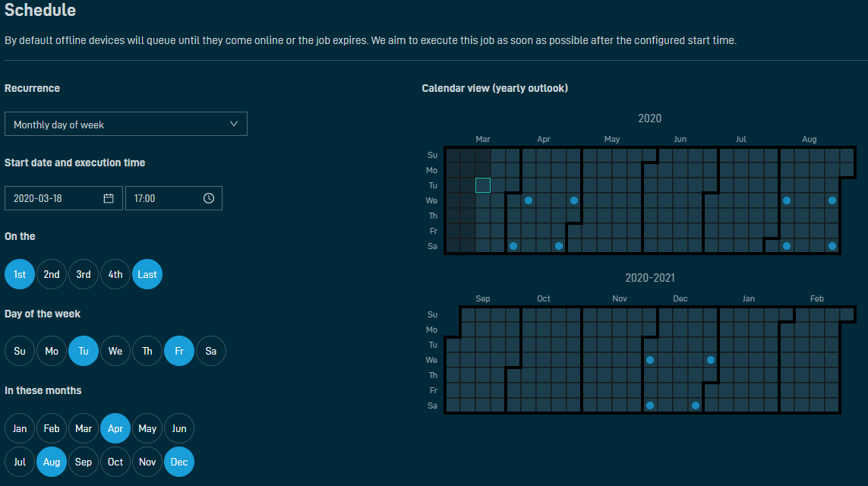Toggle the Jan month button on
The height and width of the screenshot is (486, 868).
click(x=20, y=428)
